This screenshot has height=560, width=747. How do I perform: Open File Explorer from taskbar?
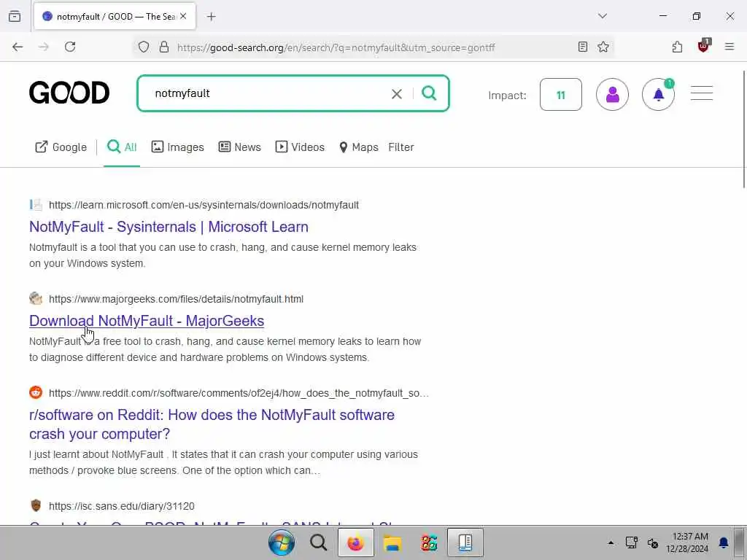coord(392,542)
